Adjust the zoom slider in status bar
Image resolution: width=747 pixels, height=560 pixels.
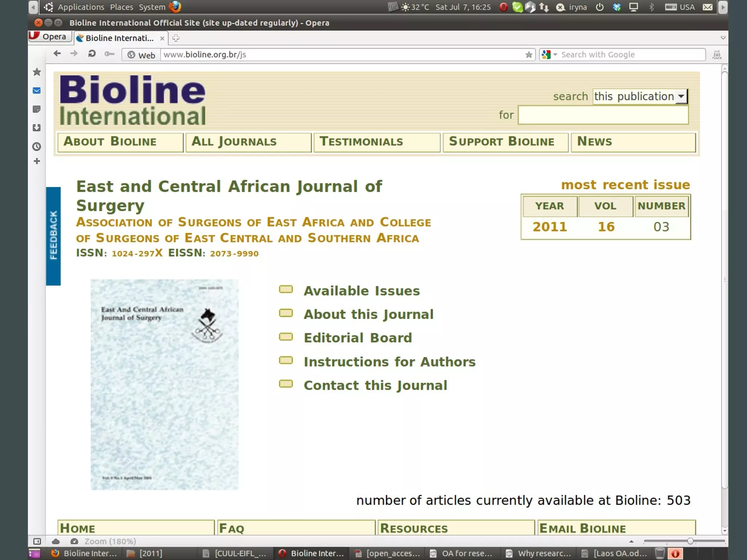coord(690,541)
